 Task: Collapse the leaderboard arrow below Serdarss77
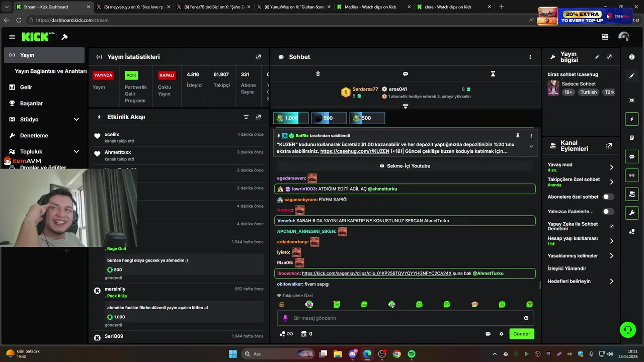[406, 106]
